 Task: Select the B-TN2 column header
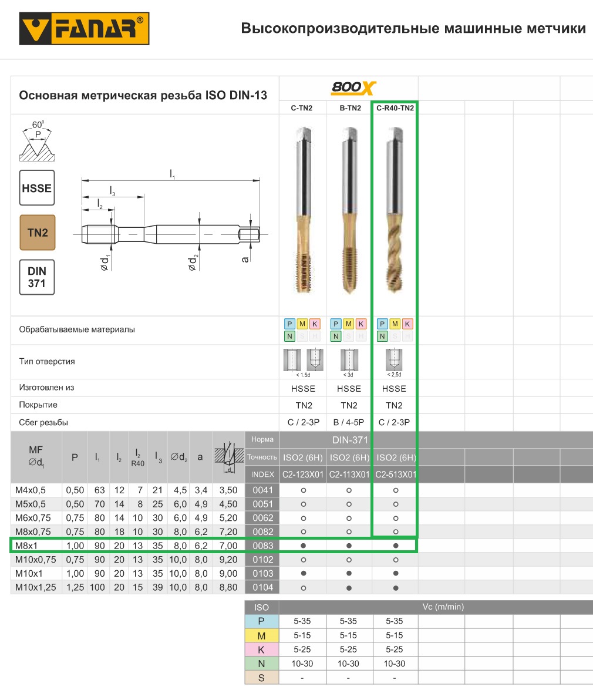[351, 108]
